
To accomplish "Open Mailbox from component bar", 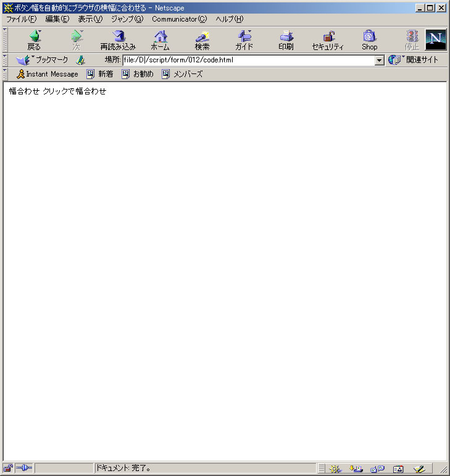I will 356,469.
